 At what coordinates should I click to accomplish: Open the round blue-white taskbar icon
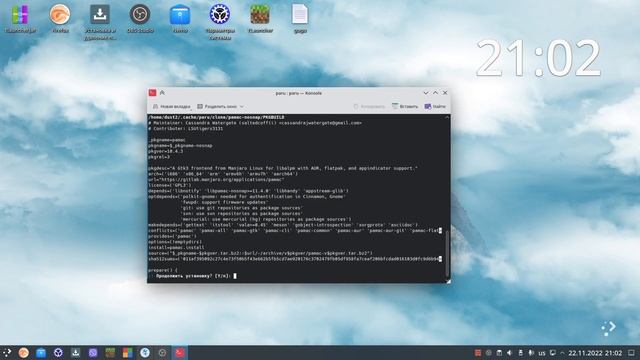coord(145,353)
